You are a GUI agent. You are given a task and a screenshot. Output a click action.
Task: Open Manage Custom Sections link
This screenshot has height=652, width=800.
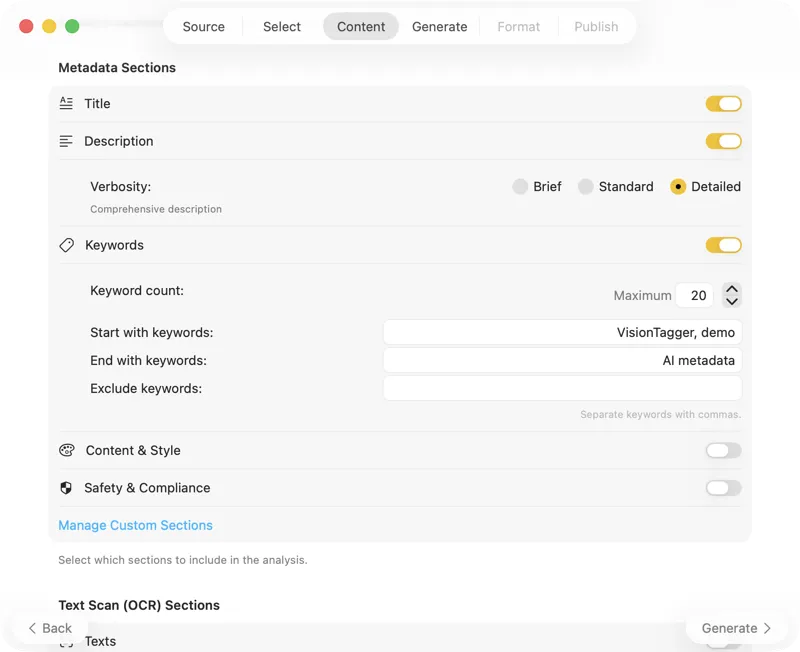135,525
